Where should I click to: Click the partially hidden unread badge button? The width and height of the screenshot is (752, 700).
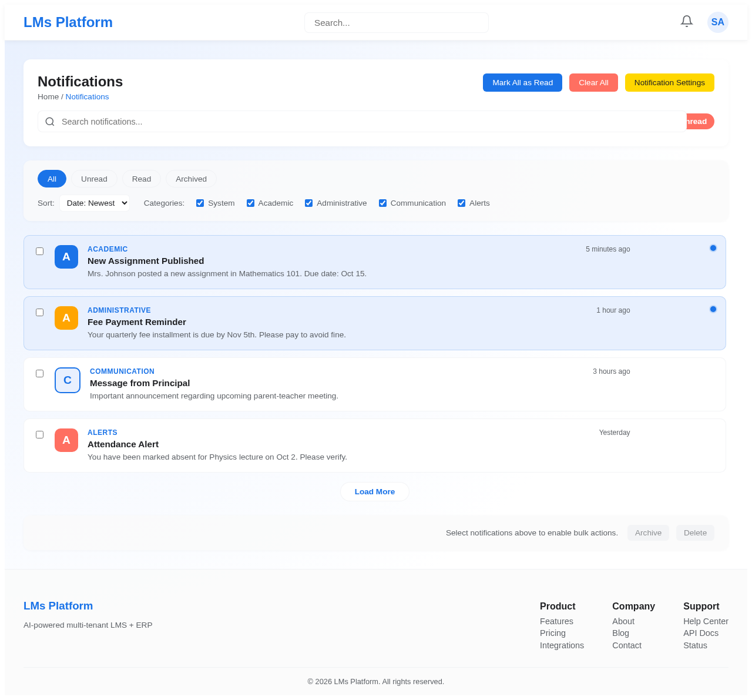point(700,122)
